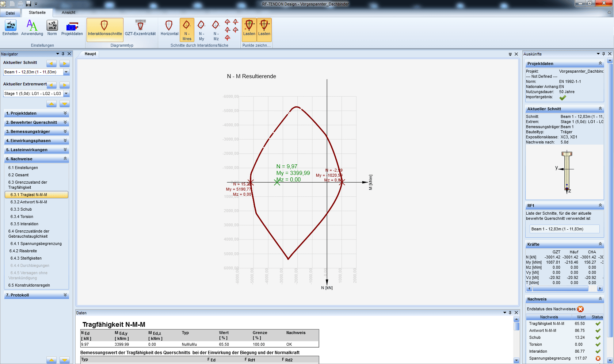Click the down arrow below the Stage dropdown
This screenshot has height=364, width=614.
(65, 104)
